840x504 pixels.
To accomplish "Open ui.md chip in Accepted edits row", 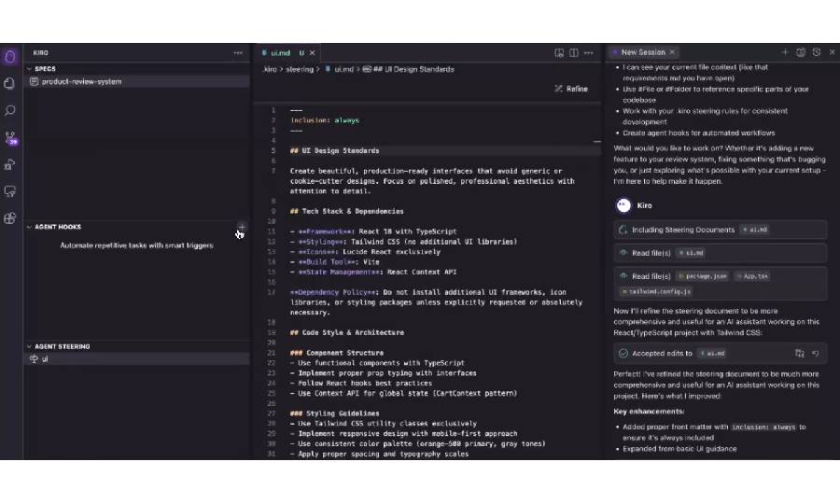I will point(712,354).
